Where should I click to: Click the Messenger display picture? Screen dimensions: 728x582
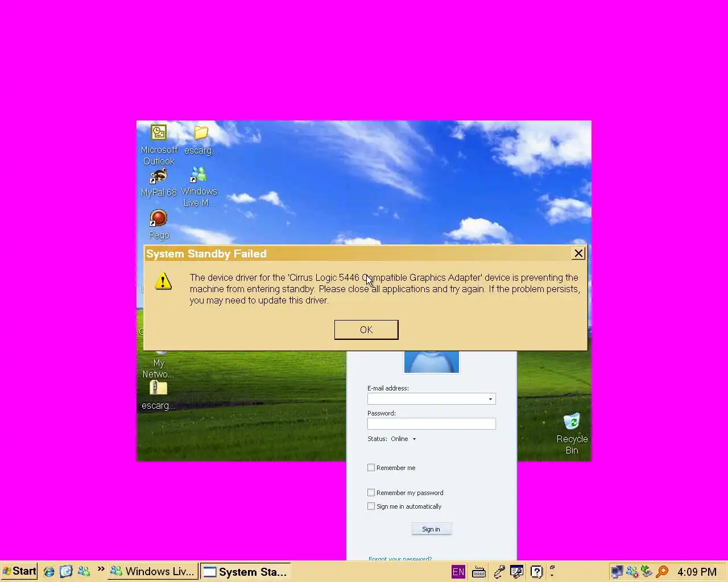[x=431, y=362]
